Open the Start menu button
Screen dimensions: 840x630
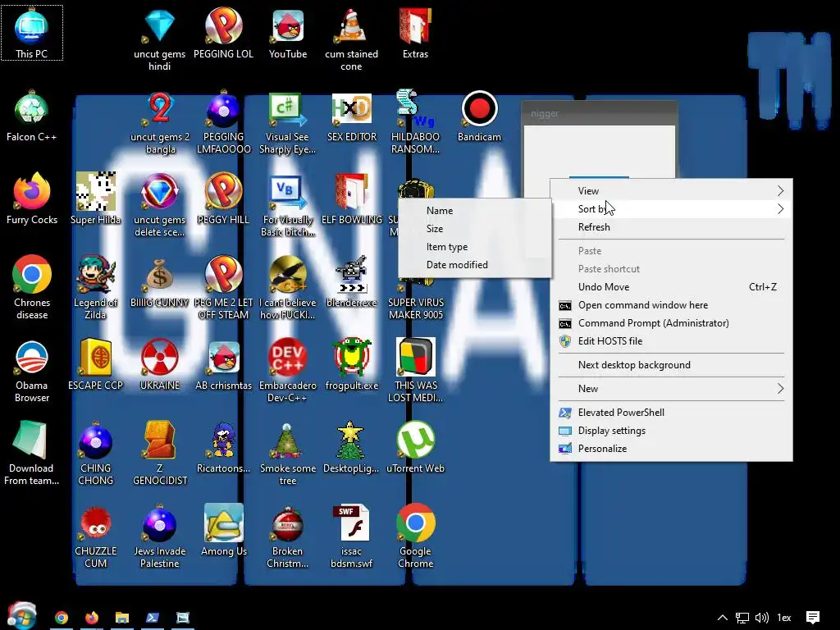click(x=21, y=615)
